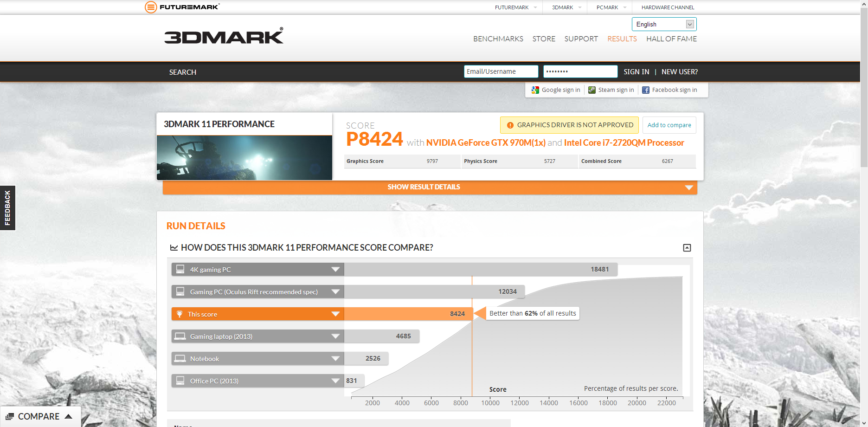Click Add to compare button
868x427 pixels.
click(x=669, y=125)
